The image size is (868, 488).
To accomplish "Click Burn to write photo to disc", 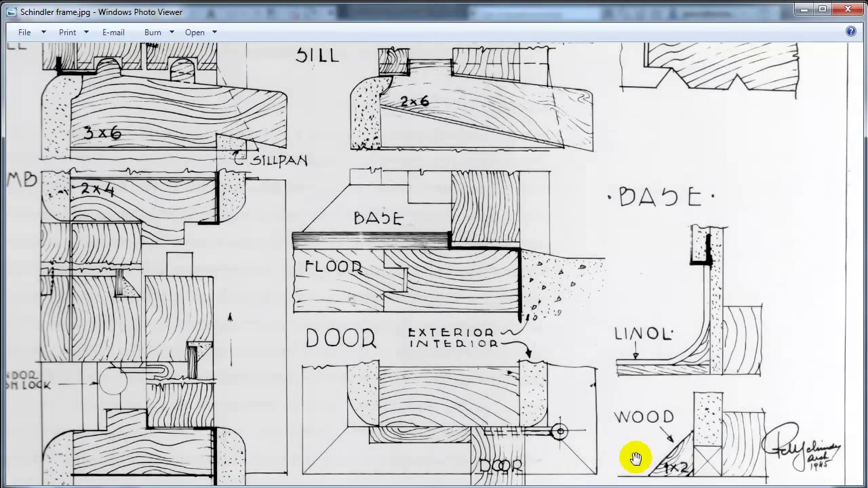I will pos(153,32).
